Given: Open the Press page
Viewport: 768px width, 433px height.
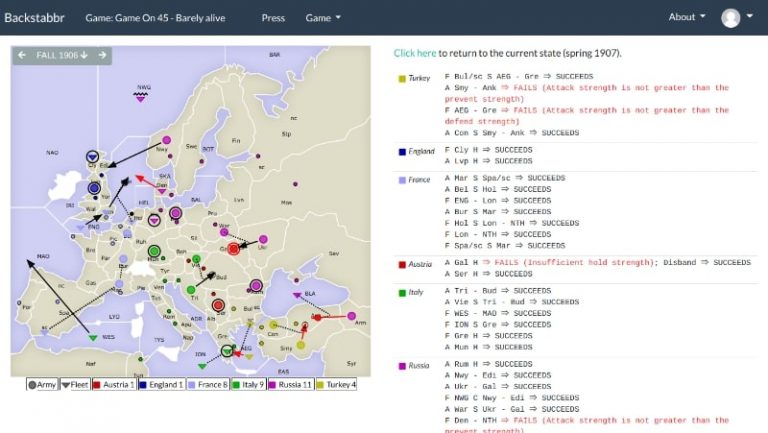Looking at the screenshot, I should tap(272, 17).
